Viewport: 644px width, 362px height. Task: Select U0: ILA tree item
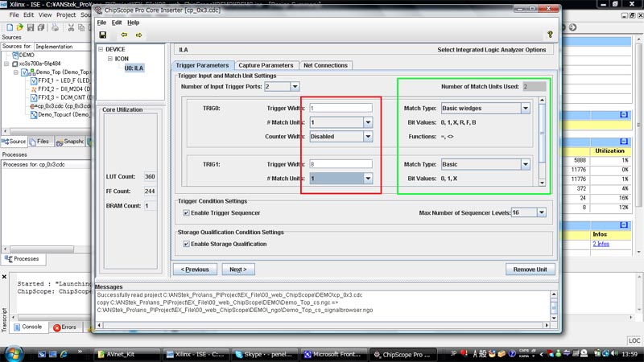134,68
